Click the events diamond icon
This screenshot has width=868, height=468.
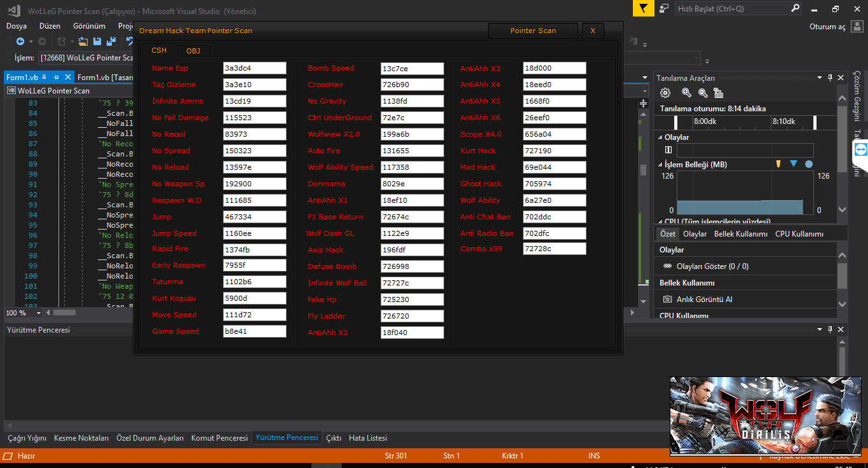tap(667, 266)
